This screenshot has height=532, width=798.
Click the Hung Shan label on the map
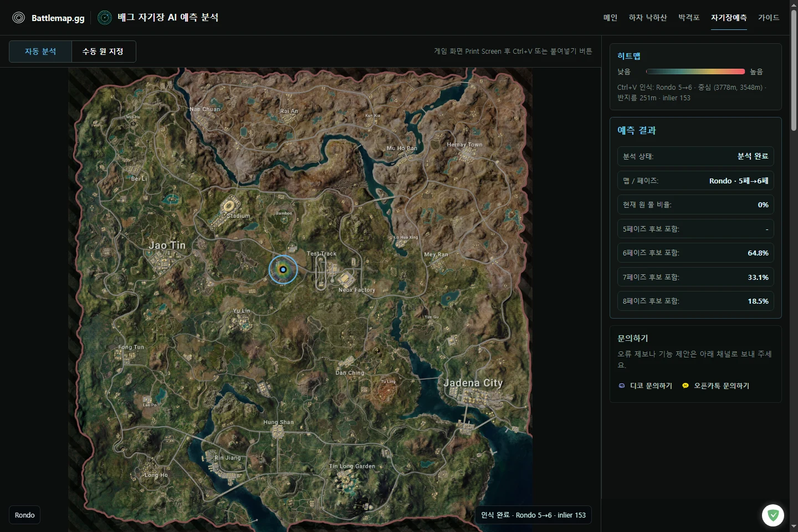click(278, 422)
